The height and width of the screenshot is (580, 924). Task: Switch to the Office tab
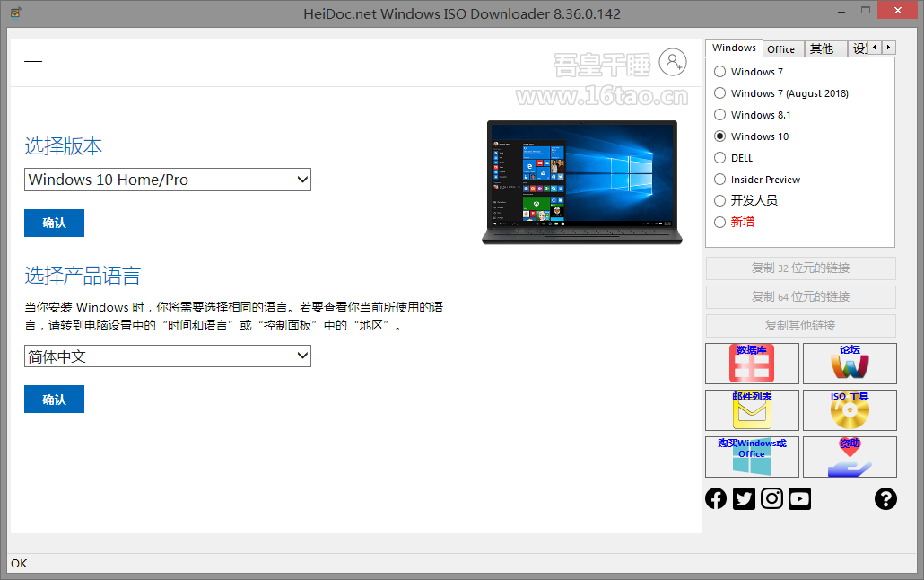[x=780, y=49]
